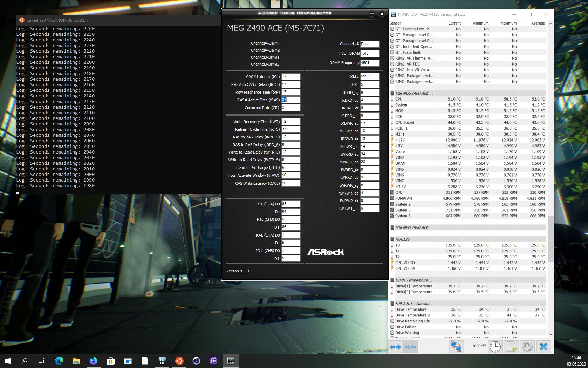The image size is (588, 368).
Task: Click the Ubuntu icon in the terminal title bar
Action: coord(22,20)
